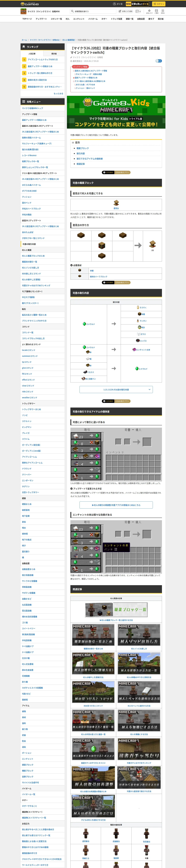Open エンチャント in the navigation bar
The width and height of the screenshot is (186, 868).
point(79,19)
